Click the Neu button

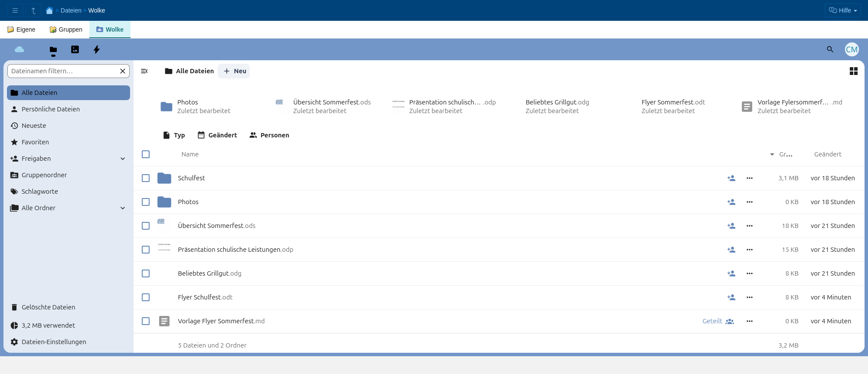coord(234,71)
